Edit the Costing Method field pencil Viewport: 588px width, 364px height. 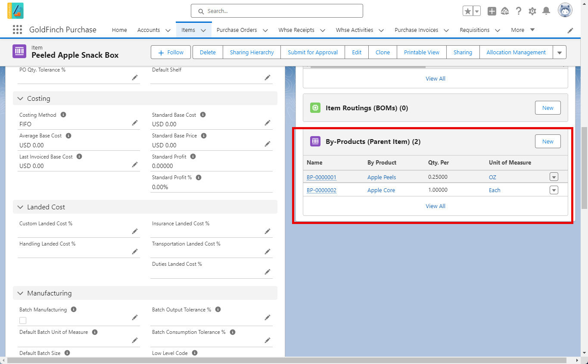tap(135, 123)
